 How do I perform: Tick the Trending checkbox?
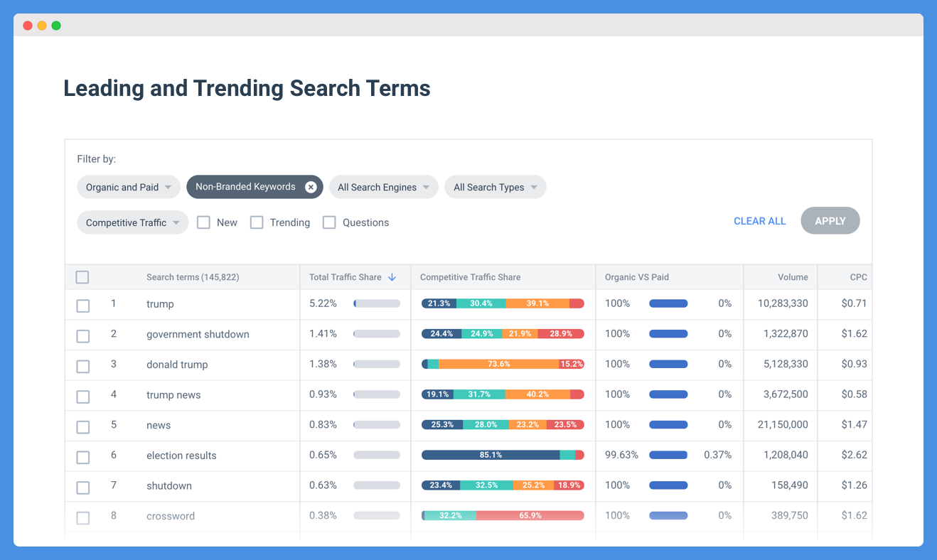tap(257, 222)
